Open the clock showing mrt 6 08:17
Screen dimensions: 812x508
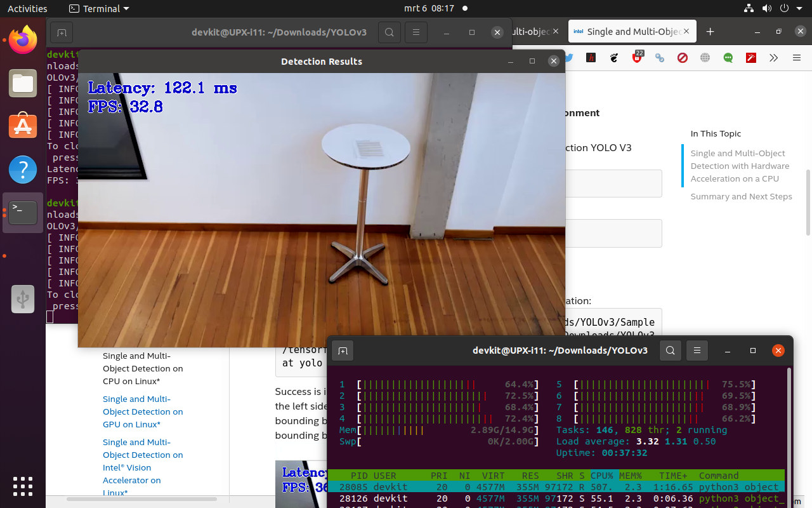tap(430, 8)
